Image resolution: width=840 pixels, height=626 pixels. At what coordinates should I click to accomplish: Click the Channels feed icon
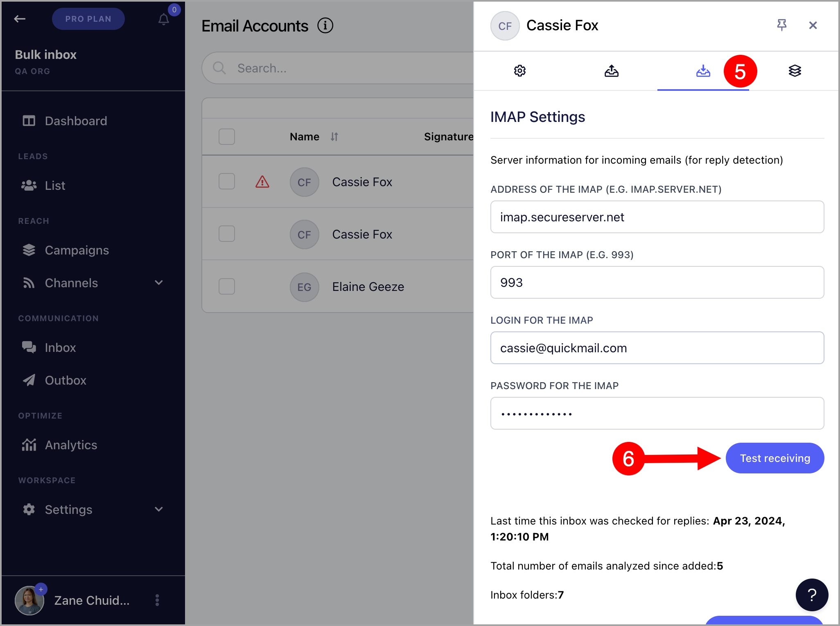(x=29, y=283)
